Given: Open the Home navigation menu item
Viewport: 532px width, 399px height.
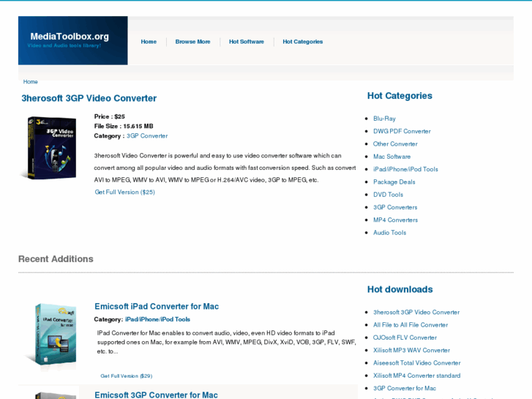Looking at the screenshot, I should 149,42.
